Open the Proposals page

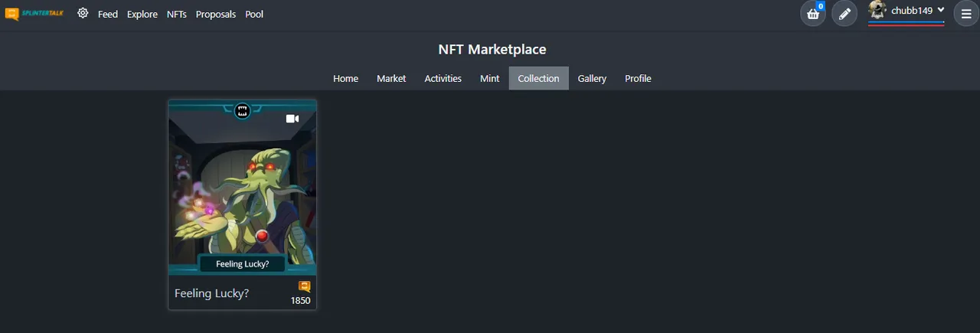tap(216, 14)
